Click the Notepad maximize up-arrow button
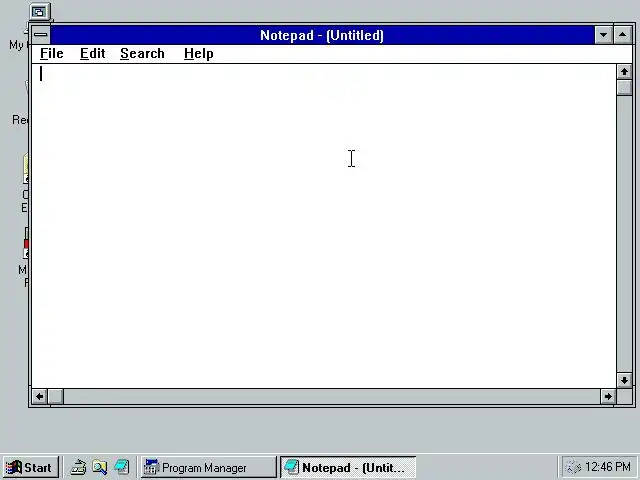 (x=622, y=35)
